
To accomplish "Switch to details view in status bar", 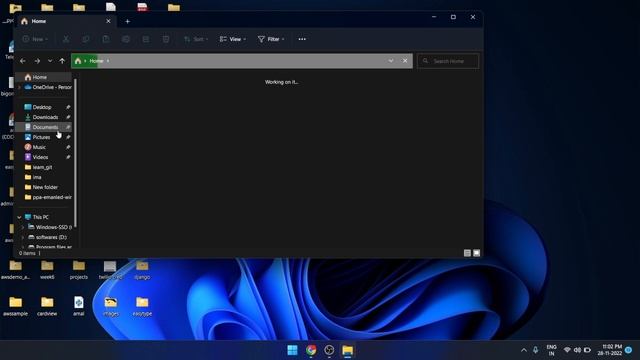I will coord(467,253).
